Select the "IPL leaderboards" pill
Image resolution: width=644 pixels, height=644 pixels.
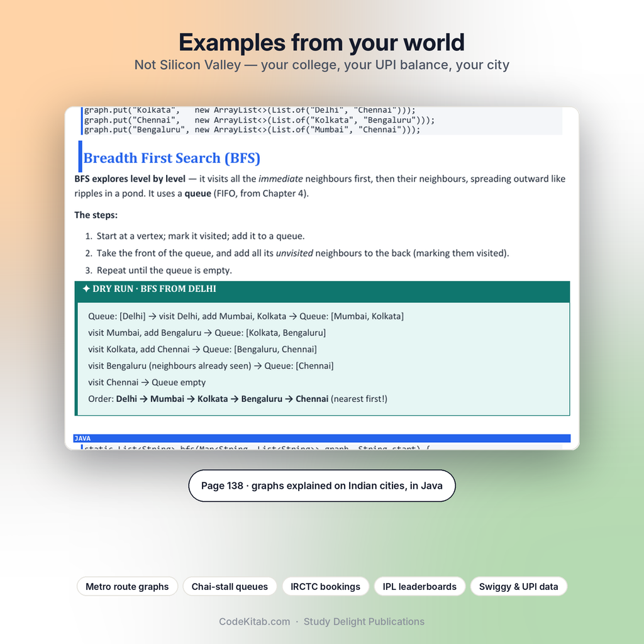click(x=419, y=586)
